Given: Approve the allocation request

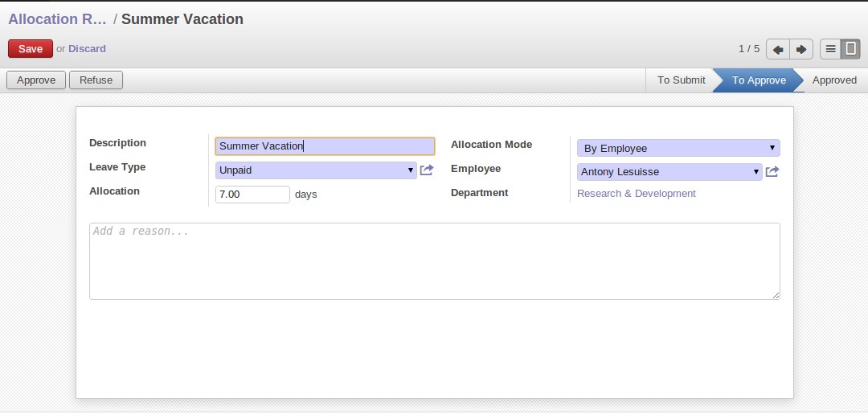Looking at the screenshot, I should coord(36,80).
